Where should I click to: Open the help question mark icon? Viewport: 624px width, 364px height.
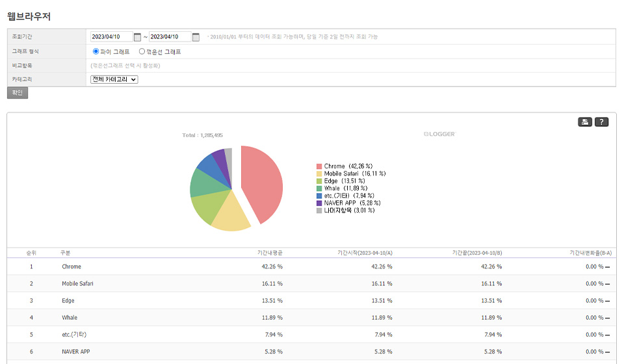click(601, 122)
